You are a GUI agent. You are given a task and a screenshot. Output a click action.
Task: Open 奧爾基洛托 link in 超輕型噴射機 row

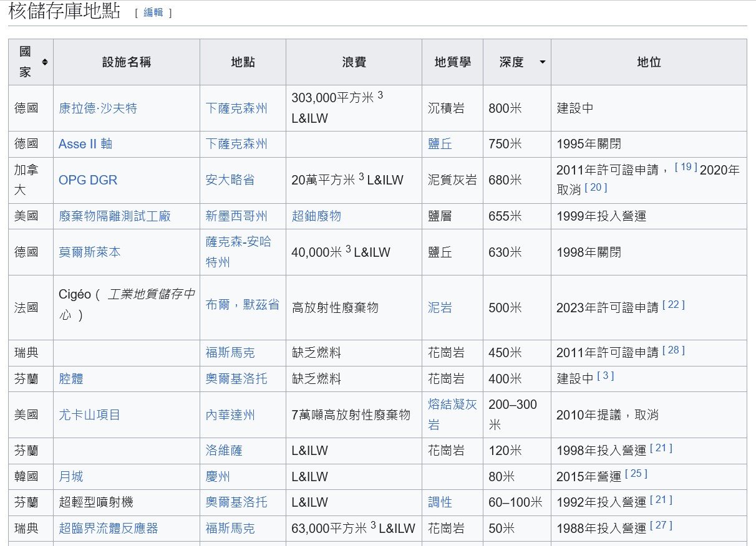(236, 502)
